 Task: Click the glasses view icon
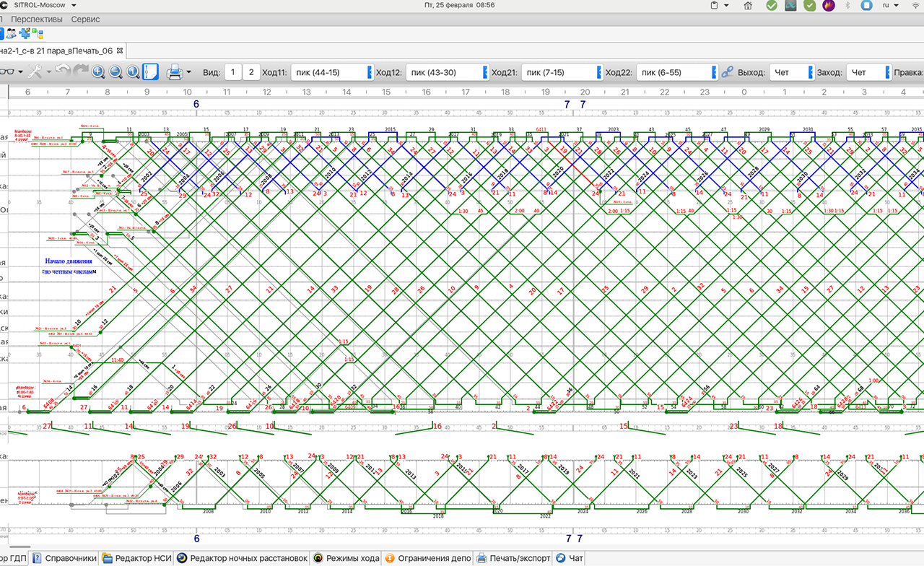[x=7, y=71]
